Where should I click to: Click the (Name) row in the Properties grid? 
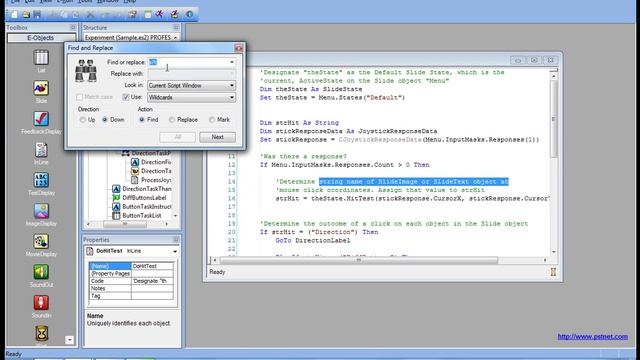131,266
